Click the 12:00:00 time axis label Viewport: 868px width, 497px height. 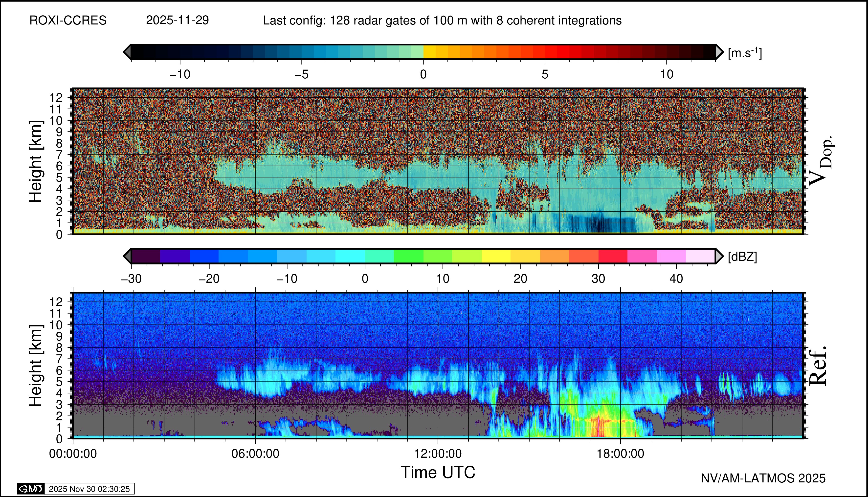click(x=438, y=454)
